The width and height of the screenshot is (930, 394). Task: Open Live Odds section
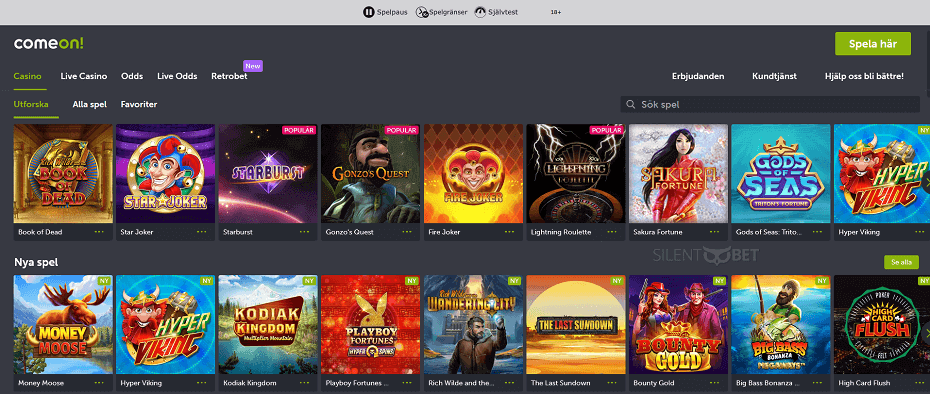[177, 76]
